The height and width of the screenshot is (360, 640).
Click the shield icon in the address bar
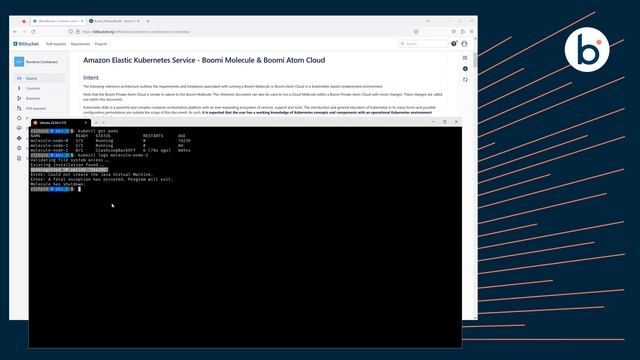[71, 31]
